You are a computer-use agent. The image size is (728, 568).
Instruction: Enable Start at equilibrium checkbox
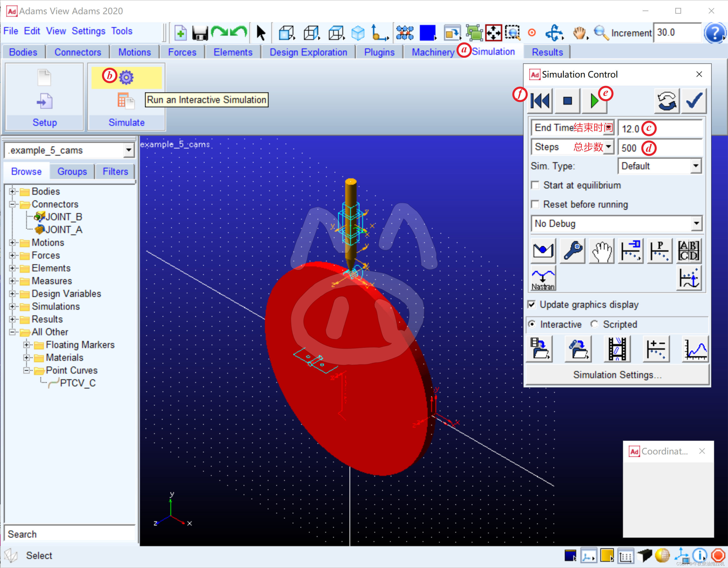coord(535,185)
